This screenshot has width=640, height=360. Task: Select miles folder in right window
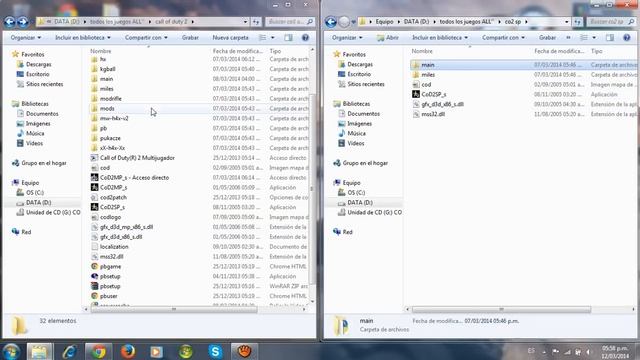pos(428,75)
